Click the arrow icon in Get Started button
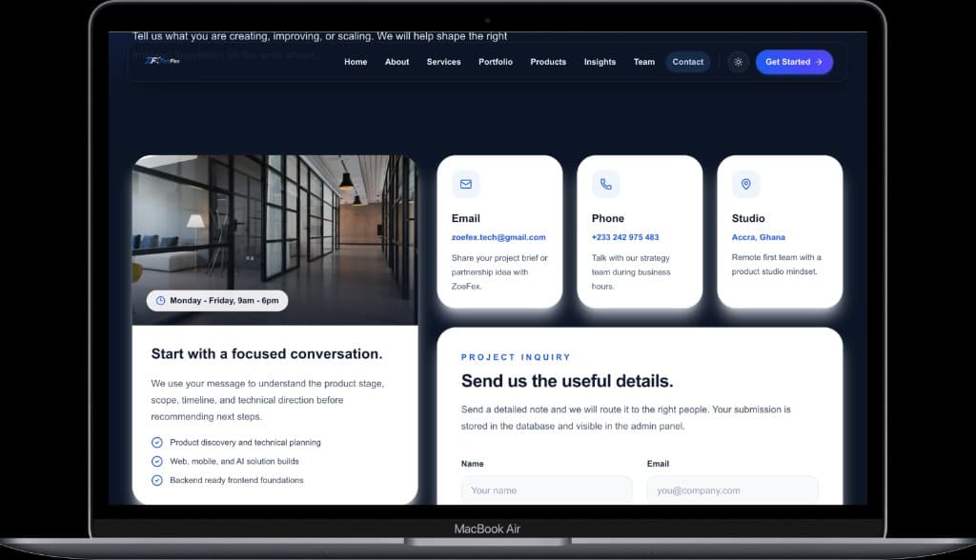This screenshot has width=976, height=560. (819, 62)
